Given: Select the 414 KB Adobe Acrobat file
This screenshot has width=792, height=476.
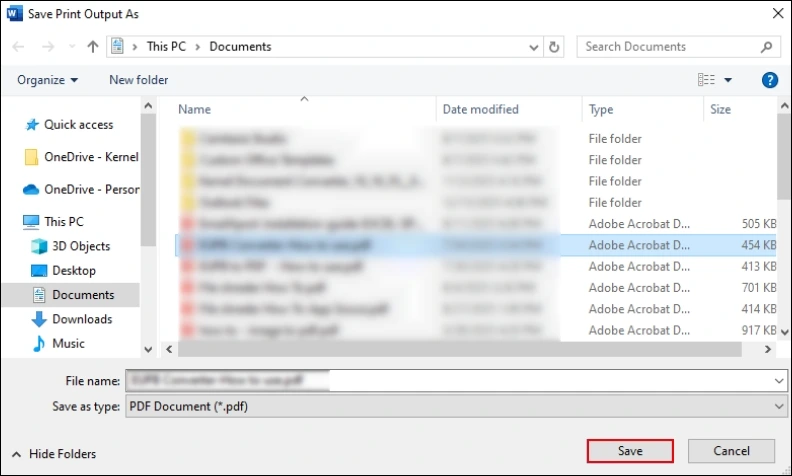Looking at the screenshot, I should [475, 309].
